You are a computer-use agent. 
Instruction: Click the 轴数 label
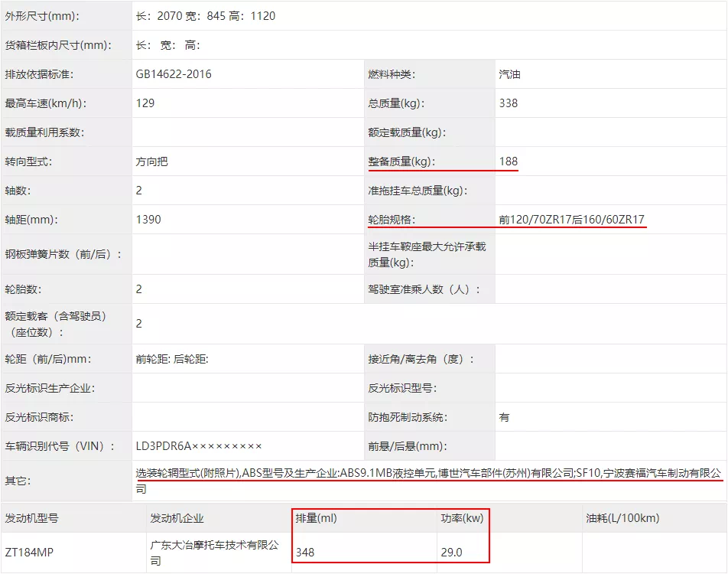coord(18,191)
